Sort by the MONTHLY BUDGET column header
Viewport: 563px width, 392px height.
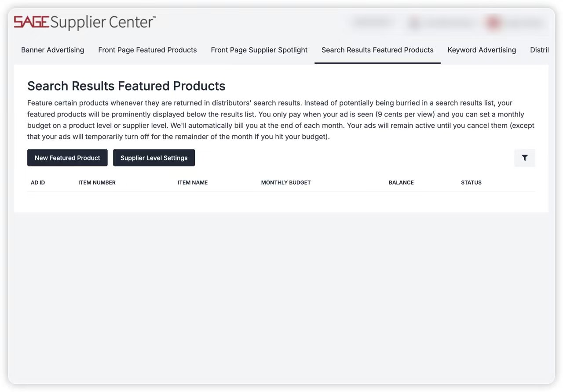(286, 183)
